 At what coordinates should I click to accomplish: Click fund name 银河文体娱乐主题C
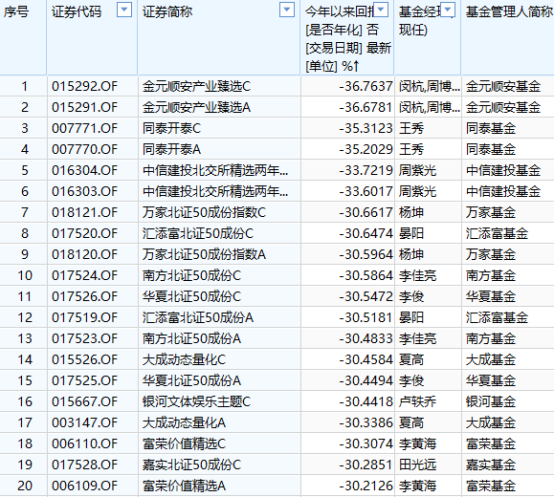[196, 402]
